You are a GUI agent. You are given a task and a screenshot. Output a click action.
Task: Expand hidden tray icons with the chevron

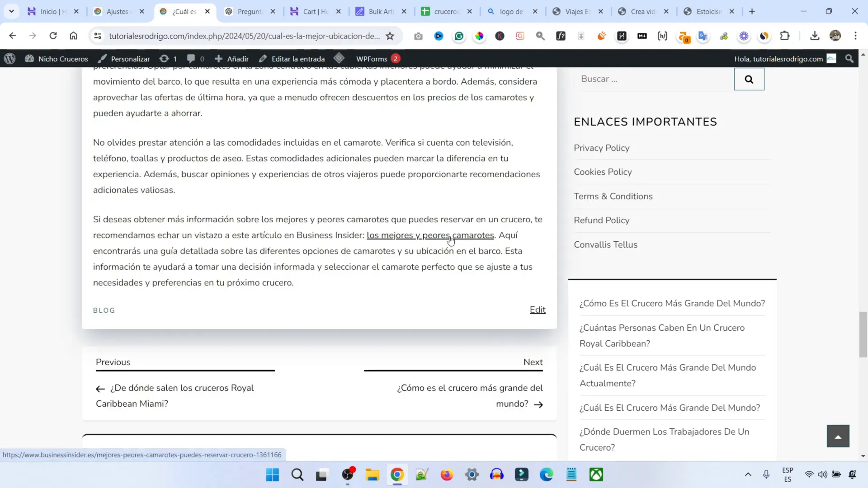(748, 474)
